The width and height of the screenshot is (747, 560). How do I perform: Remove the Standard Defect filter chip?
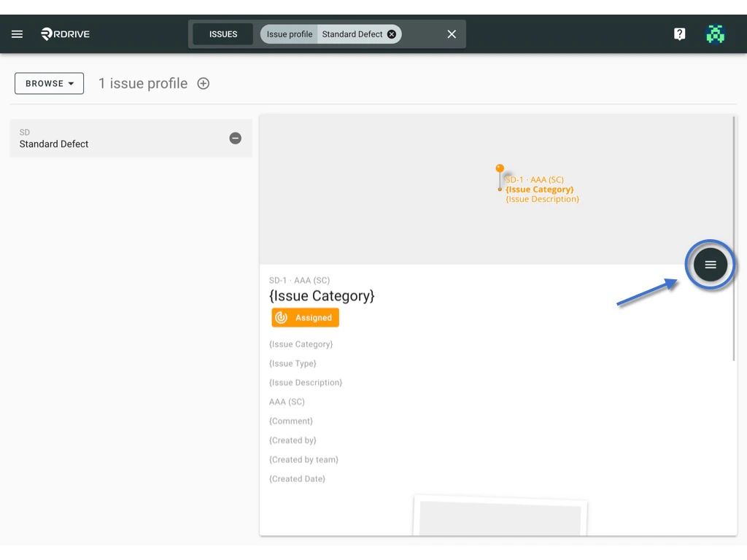pyautogui.click(x=392, y=34)
